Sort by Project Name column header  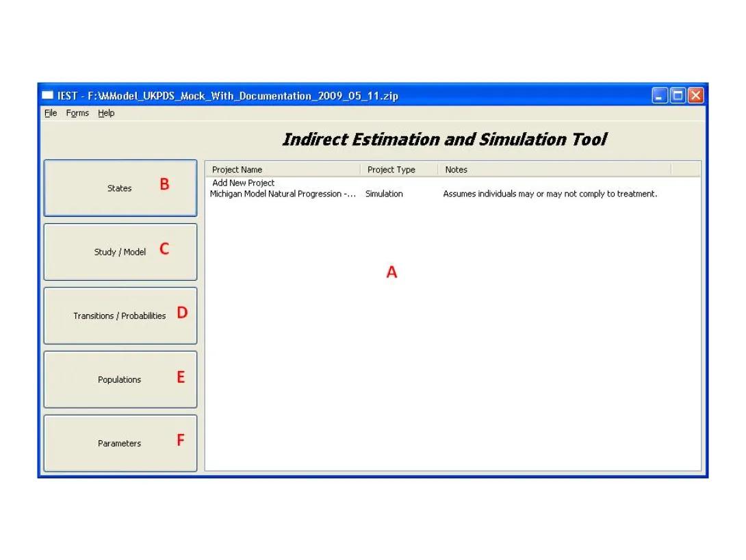[283, 169]
